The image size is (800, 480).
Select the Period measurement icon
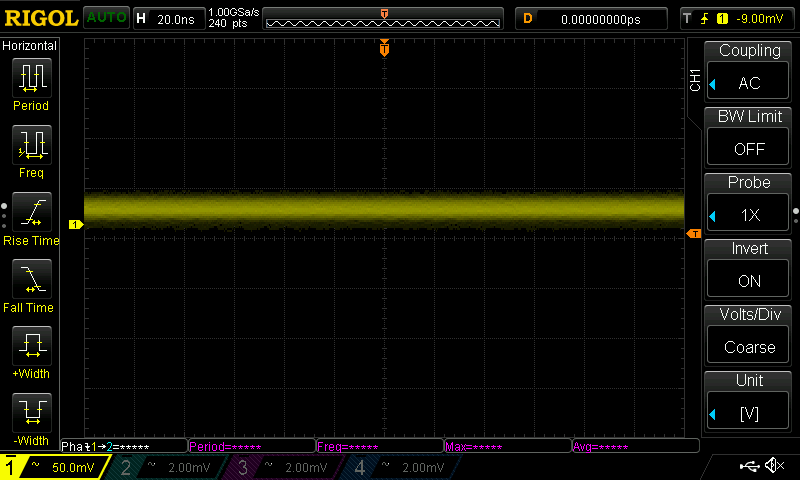click(32, 78)
